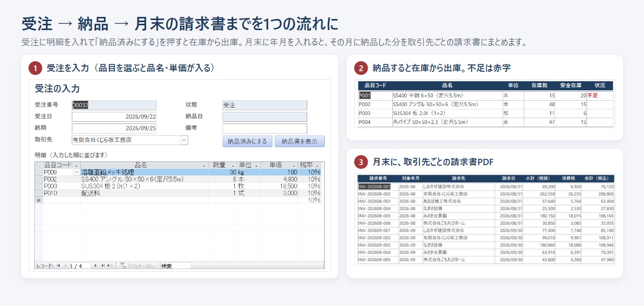Open the 税率 column header filter arrow

pos(317,165)
